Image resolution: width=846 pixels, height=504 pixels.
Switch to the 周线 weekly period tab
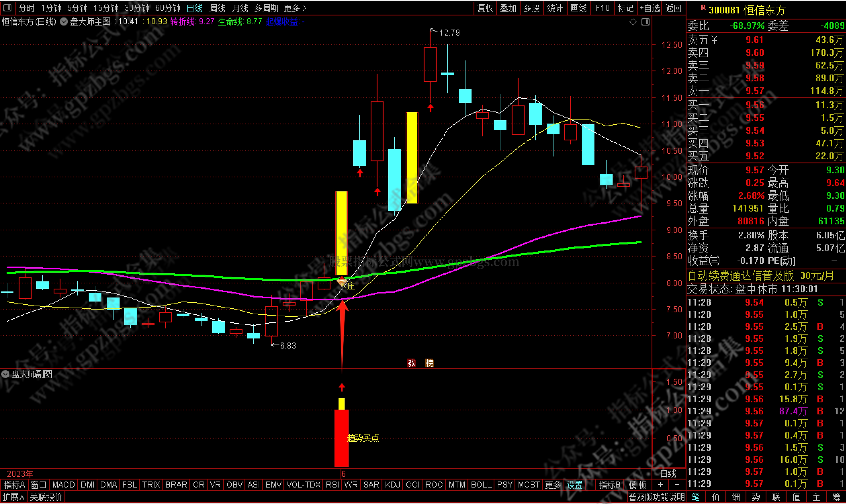point(217,8)
